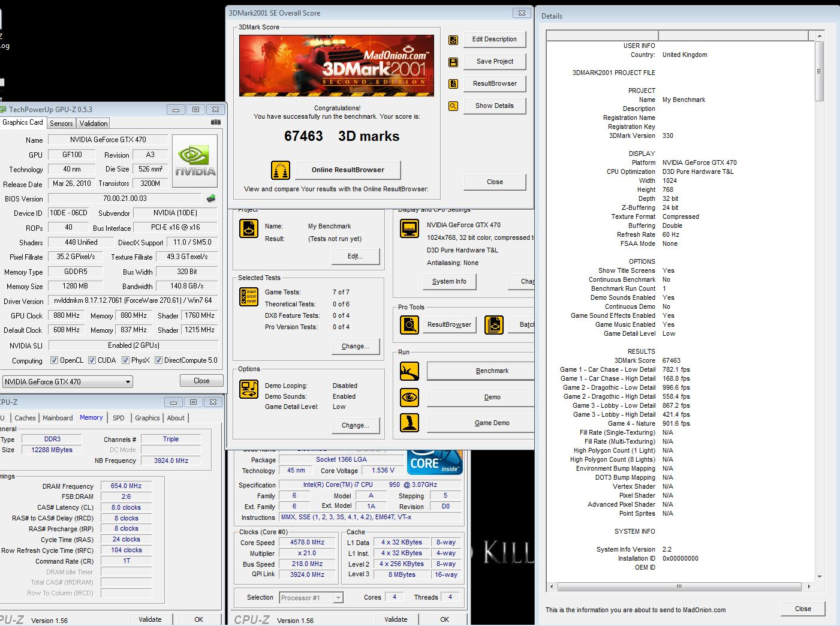This screenshot has width=840, height=626.
Task: Toggle the PhysX checkbox in GPU-Z
Action: (x=126, y=360)
